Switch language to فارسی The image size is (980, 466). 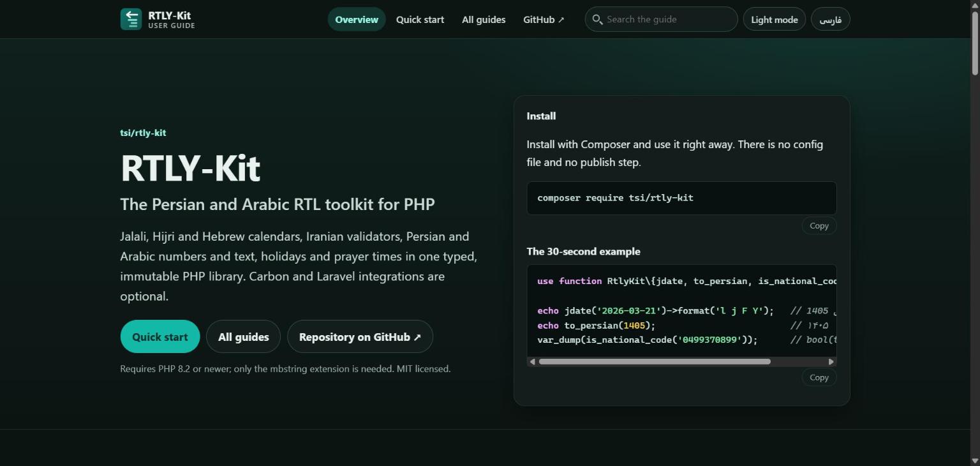click(x=830, y=19)
